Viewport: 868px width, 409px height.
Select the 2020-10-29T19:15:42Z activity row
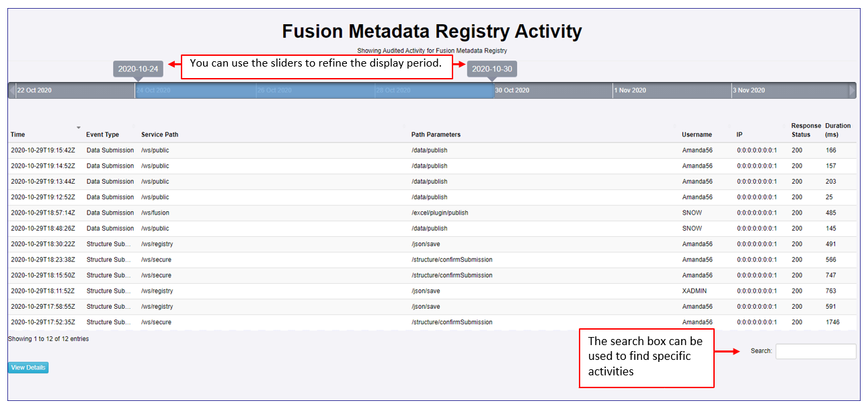tap(43, 150)
